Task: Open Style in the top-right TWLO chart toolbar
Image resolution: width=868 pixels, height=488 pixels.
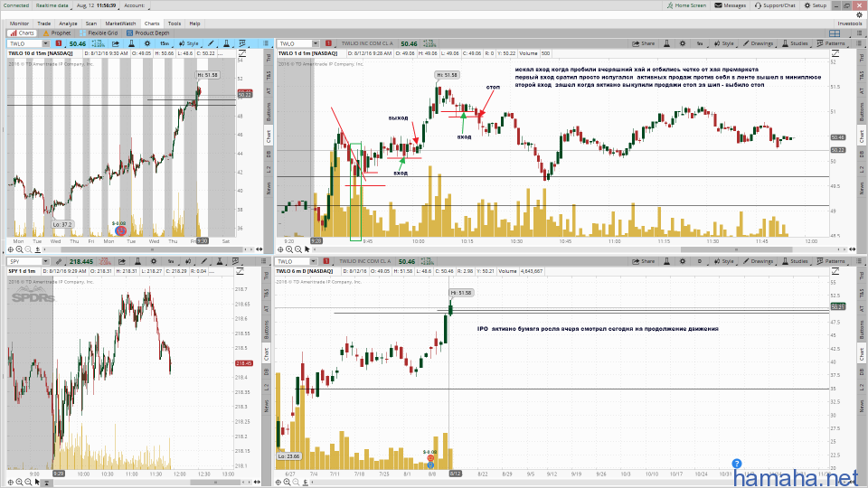Action: (723, 43)
